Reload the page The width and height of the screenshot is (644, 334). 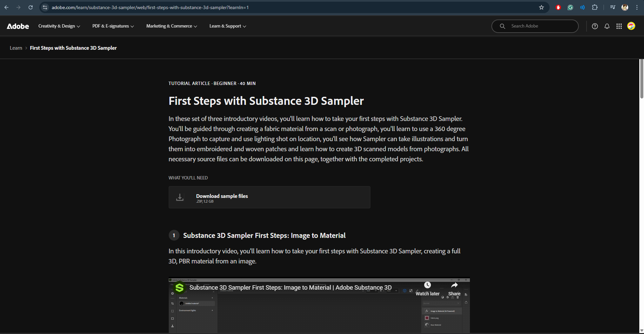coord(31,7)
